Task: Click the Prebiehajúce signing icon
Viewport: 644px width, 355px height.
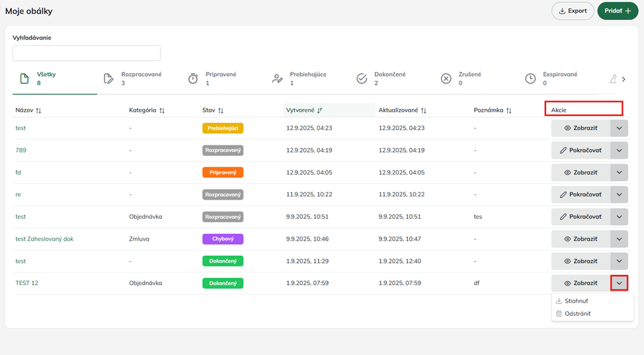Action: (278, 79)
